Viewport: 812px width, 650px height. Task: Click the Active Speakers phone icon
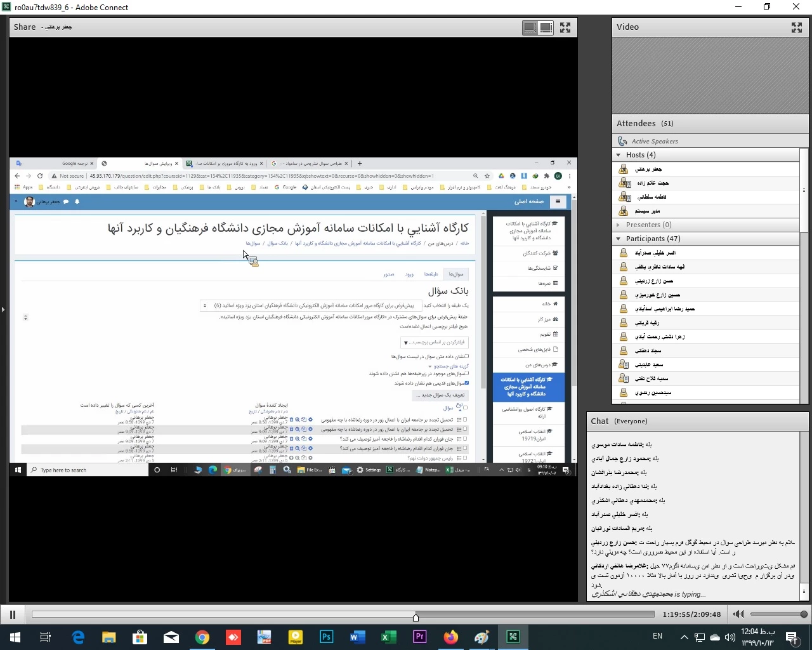[x=622, y=141]
